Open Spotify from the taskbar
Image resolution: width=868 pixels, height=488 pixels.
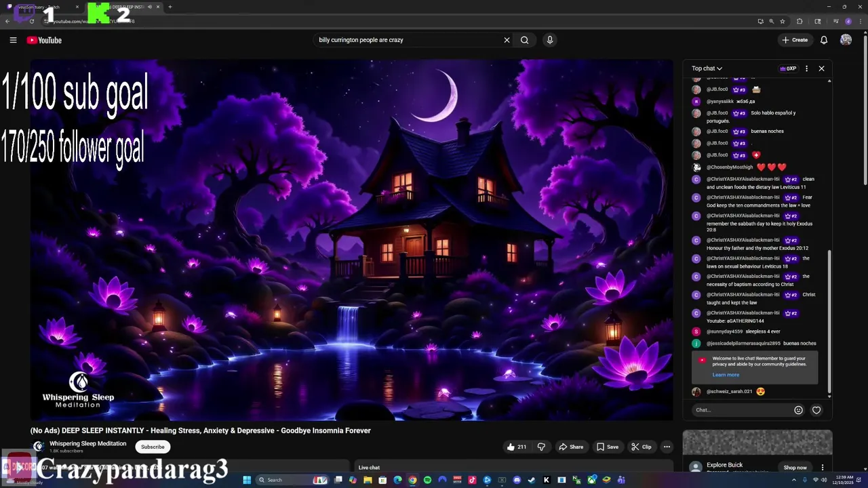coord(427,480)
